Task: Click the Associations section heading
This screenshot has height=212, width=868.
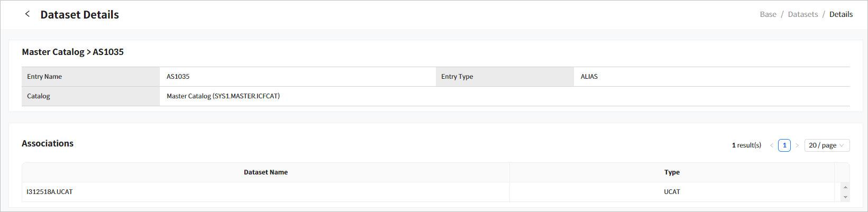Action: 48,143
